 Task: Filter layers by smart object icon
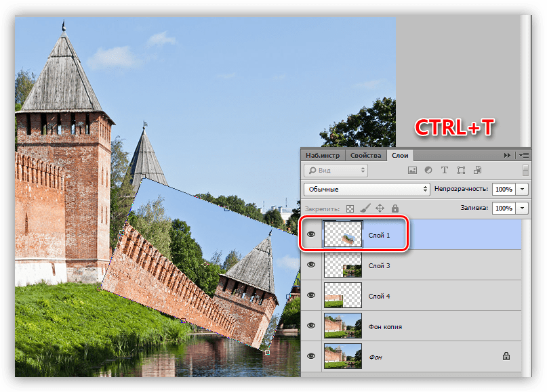coord(477,171)
